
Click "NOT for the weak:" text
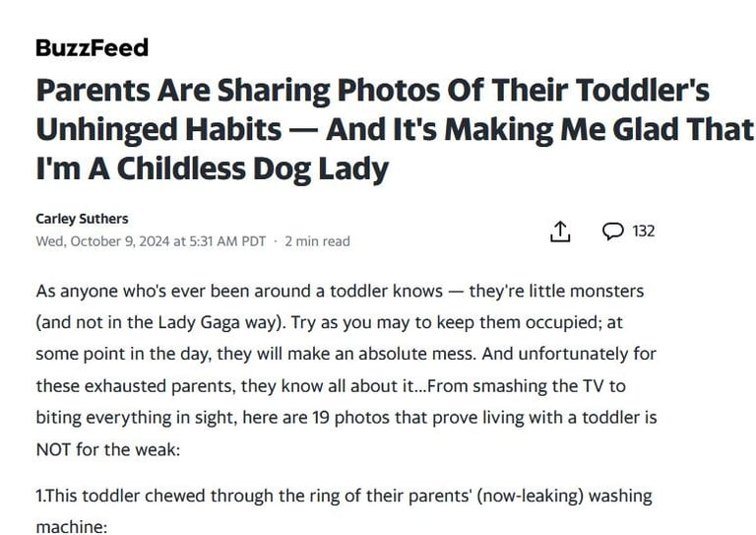[108, 449]
